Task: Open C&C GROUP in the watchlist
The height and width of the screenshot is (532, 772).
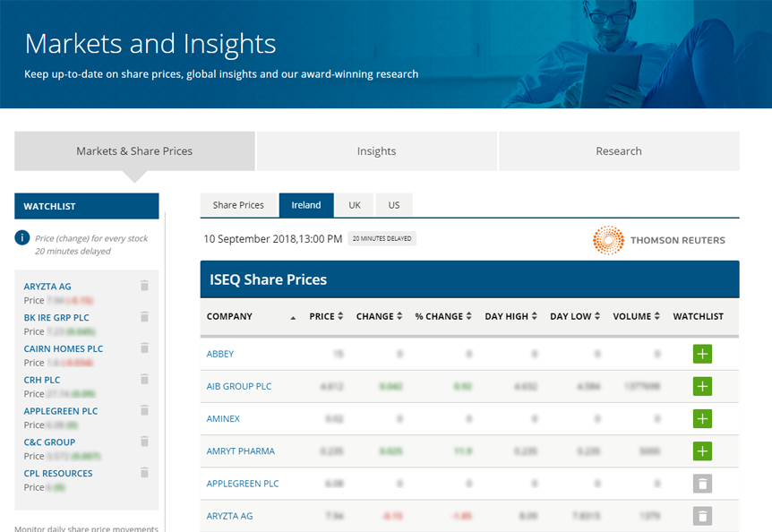Action: 50,442
